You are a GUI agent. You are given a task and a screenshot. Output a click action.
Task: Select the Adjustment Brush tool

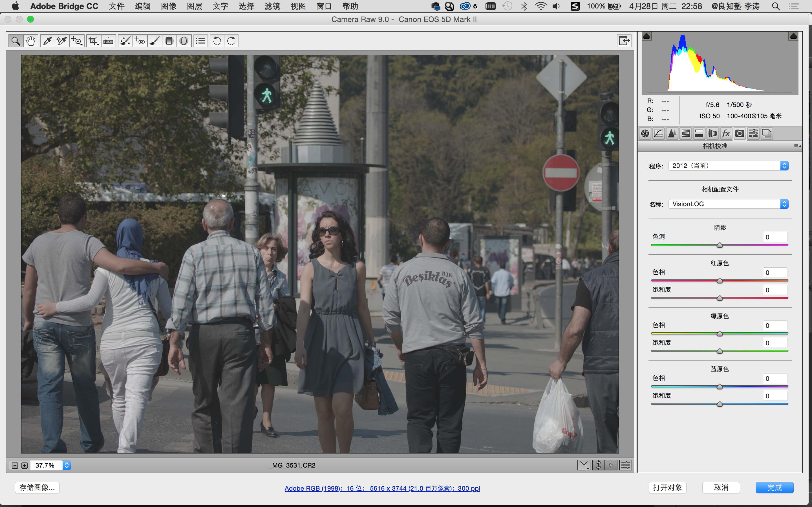pyautogui.click(x=155, y=41)
